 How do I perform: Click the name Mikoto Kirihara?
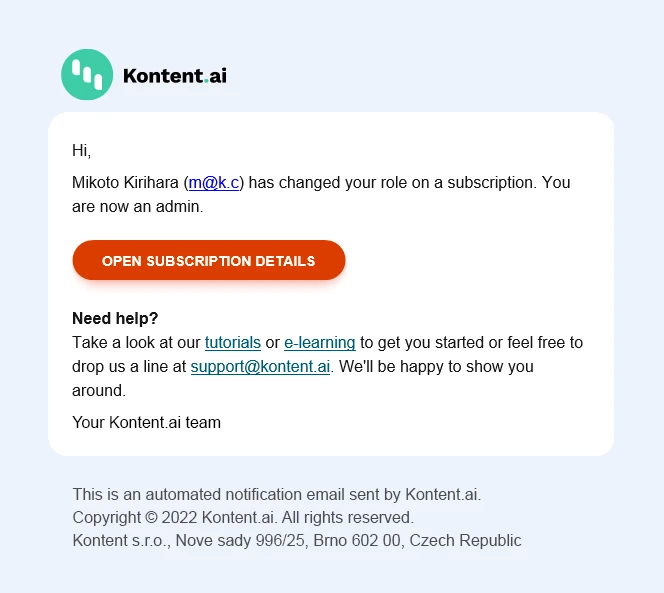pyautogui.click(x=126, y=182)
